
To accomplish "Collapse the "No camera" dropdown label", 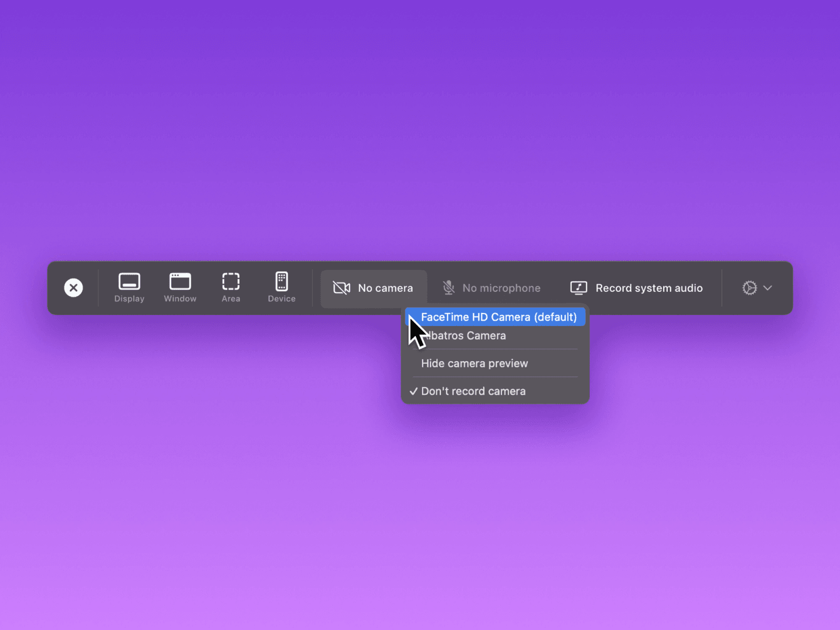I will click(x=385, y=288).
